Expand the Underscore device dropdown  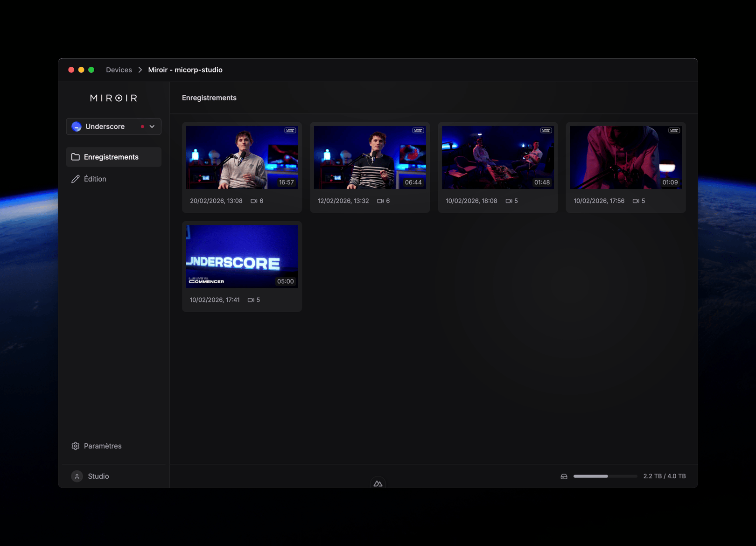(x=152, y=126)
